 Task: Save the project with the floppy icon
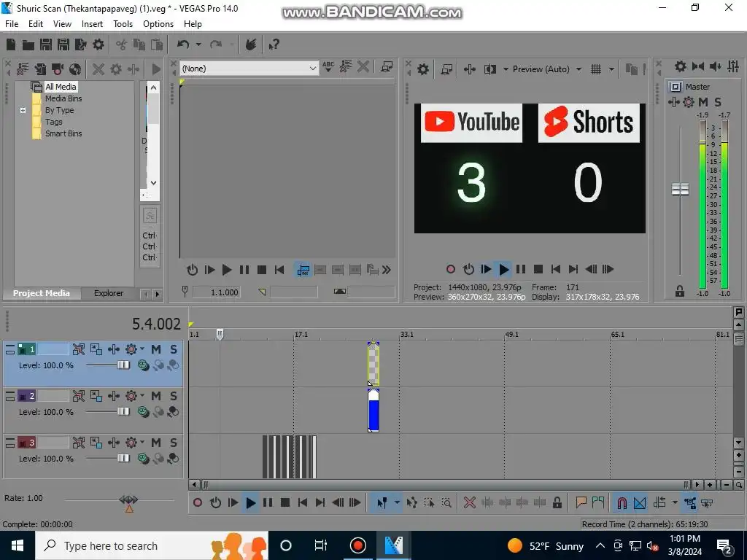pos(46,44)
